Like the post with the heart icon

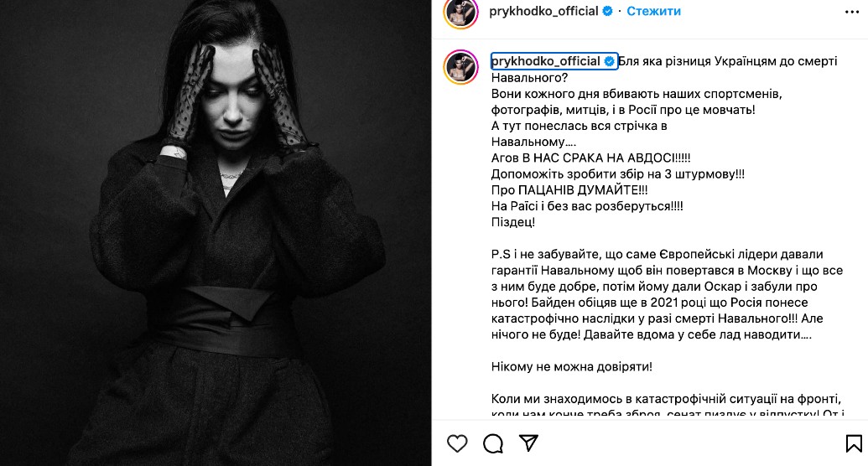pyautogui.click(x=457, y=443)
